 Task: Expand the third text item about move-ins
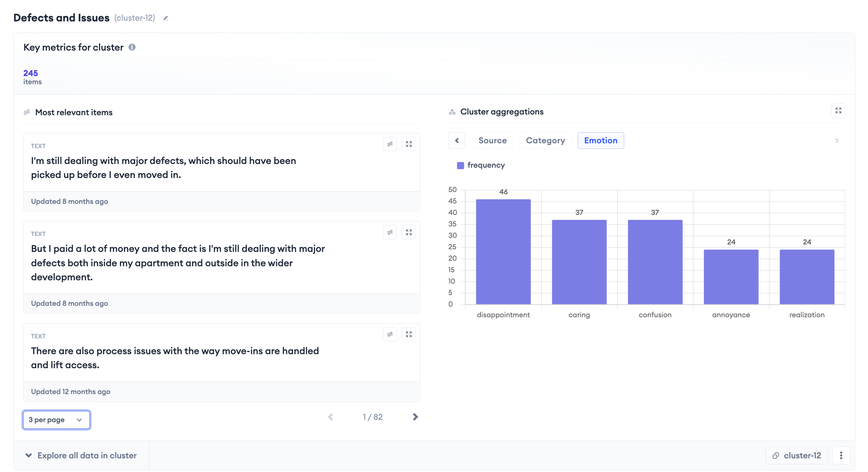click(409, 334)
